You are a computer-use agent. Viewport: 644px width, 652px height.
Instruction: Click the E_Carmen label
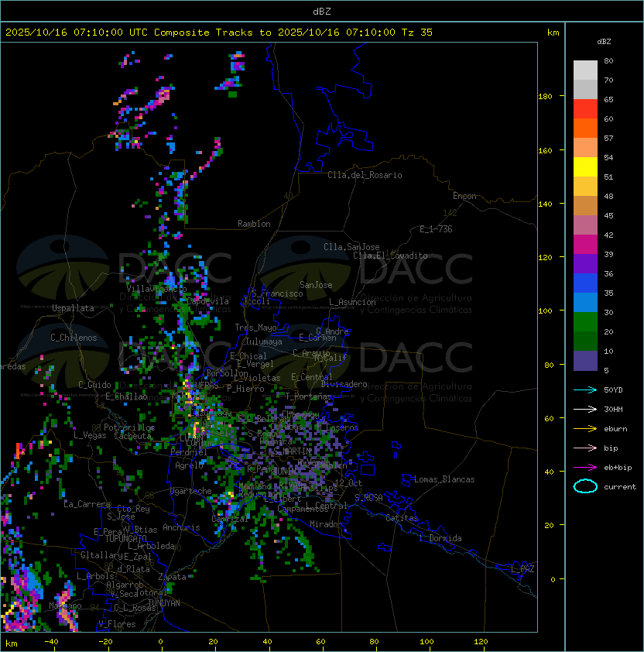pyautogui.click(x=317, y=338)
